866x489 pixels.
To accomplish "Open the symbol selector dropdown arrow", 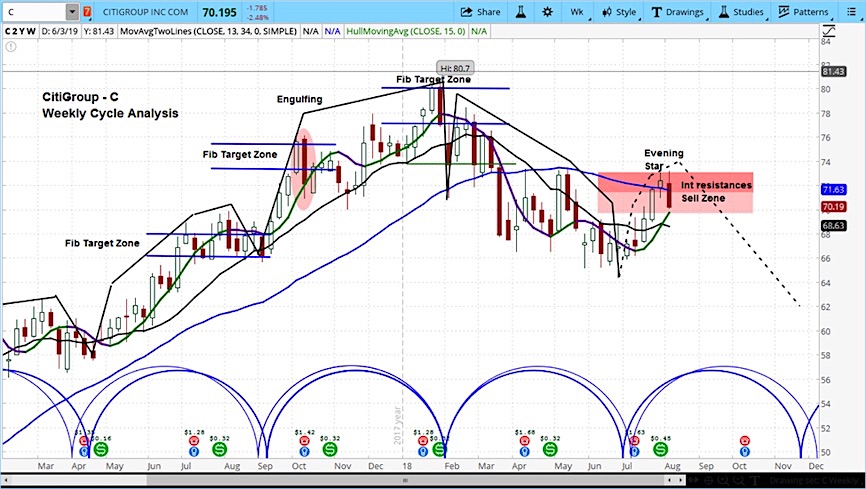I will click(x=72, y=12).
